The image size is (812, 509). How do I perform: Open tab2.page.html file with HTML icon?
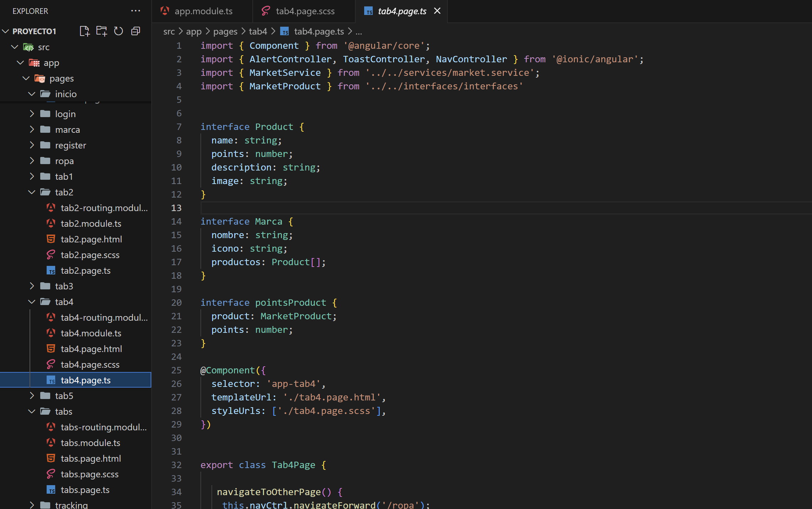[91, 239]
